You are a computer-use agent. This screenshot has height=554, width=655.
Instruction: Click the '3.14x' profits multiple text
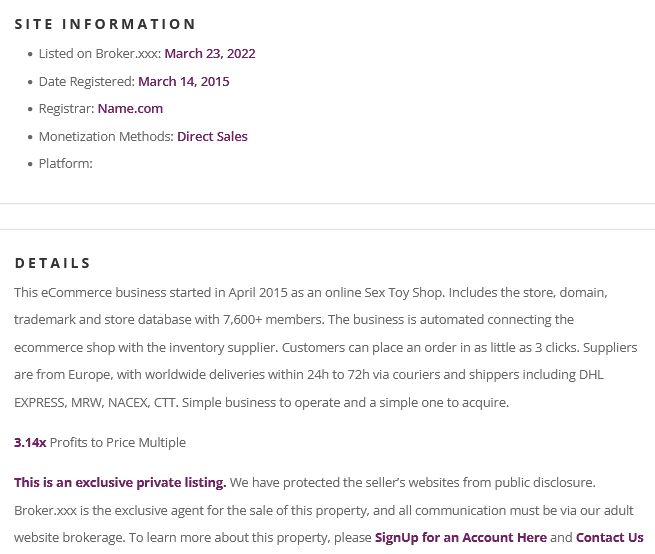click(x=30, y=442)
